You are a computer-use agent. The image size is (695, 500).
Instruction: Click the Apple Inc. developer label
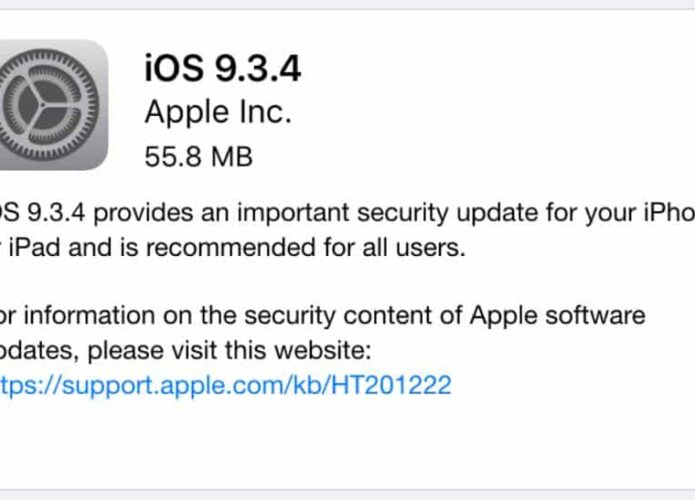coord(218,112)
